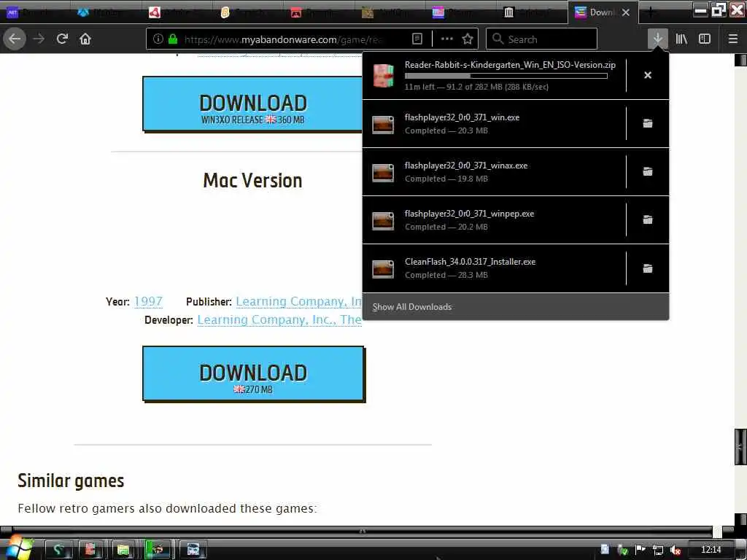Go back to the previous page
The width and height of the screenshot is (747, 560).
pyautogui.click(x=15, y=39)
